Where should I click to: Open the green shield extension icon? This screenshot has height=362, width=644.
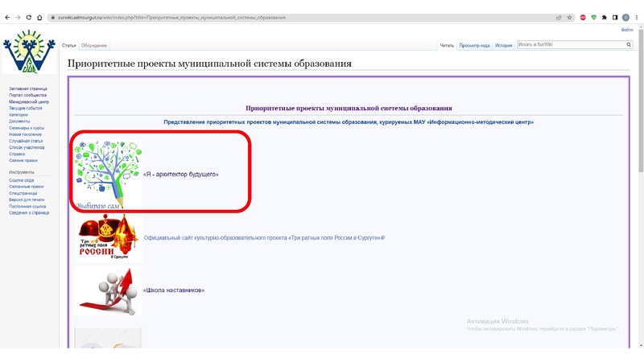[x=593, y=18]
